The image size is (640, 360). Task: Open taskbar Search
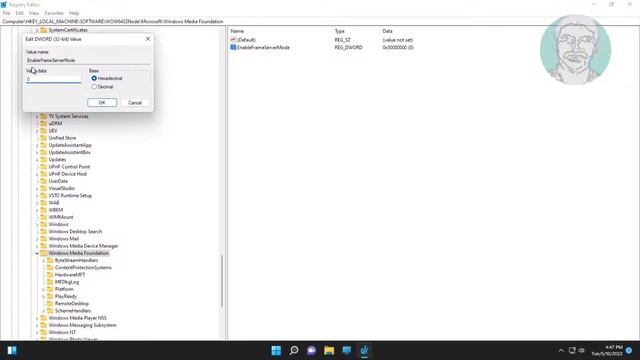(x=294, y=350)
